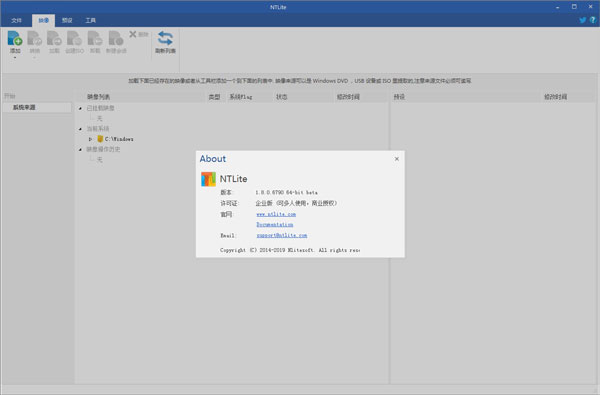600x395 pixels.
Task: Collapse the mounted images tree group
Action: [x=80, y=108]
